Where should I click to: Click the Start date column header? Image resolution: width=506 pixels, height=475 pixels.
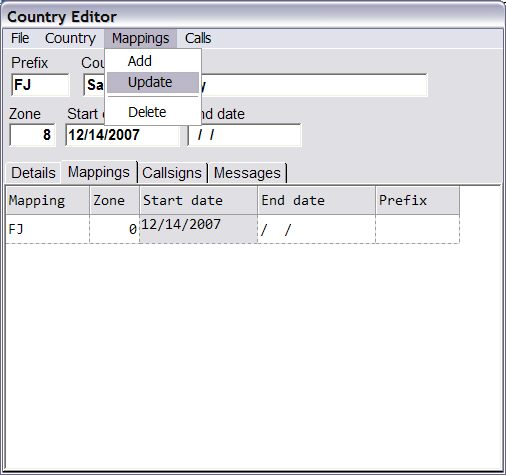pyautogui.click(x=199, y=200)
